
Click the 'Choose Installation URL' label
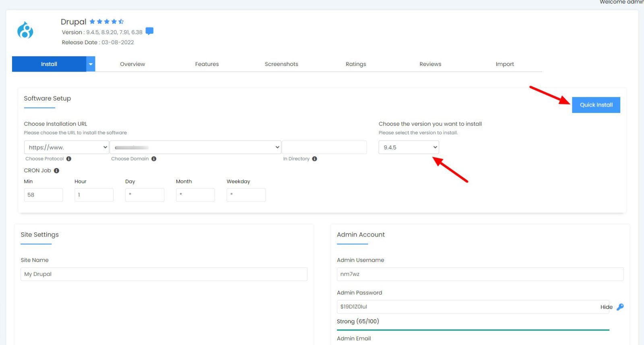(56, 124)
